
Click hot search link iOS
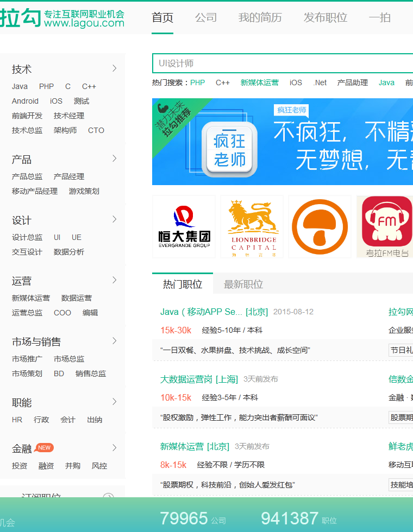point(296,83)
